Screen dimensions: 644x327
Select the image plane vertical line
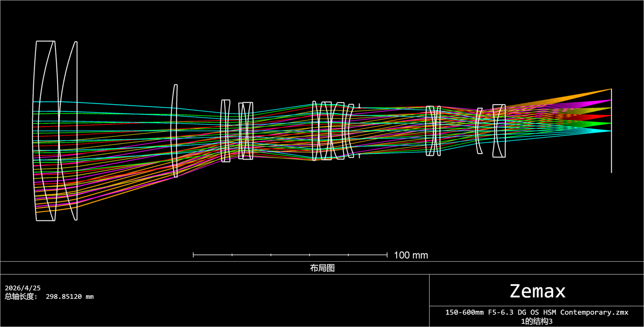click(611, 131)
